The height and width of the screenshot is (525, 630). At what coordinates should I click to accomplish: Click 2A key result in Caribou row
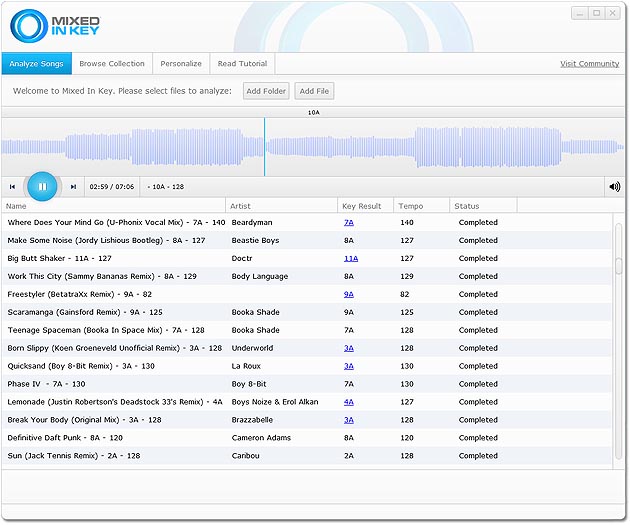349,456
